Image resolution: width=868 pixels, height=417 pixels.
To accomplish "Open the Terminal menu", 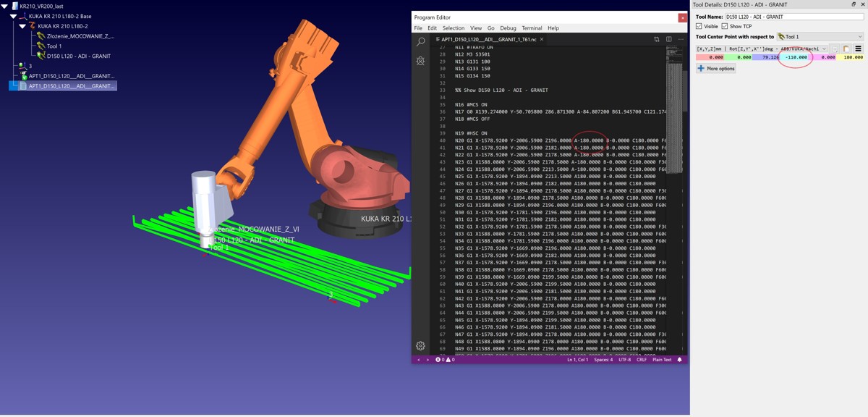I will tap(532, 28).
